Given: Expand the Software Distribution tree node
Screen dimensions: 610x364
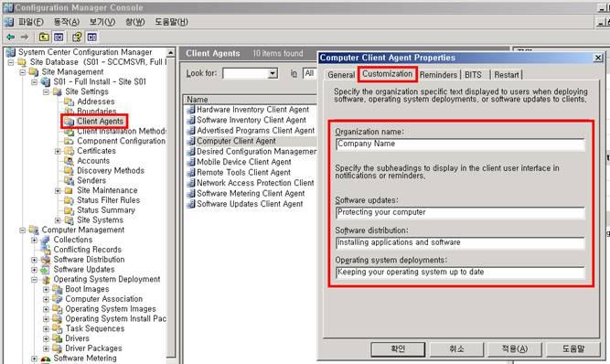Looking at the screenshot, I should (x=34, y=260).
